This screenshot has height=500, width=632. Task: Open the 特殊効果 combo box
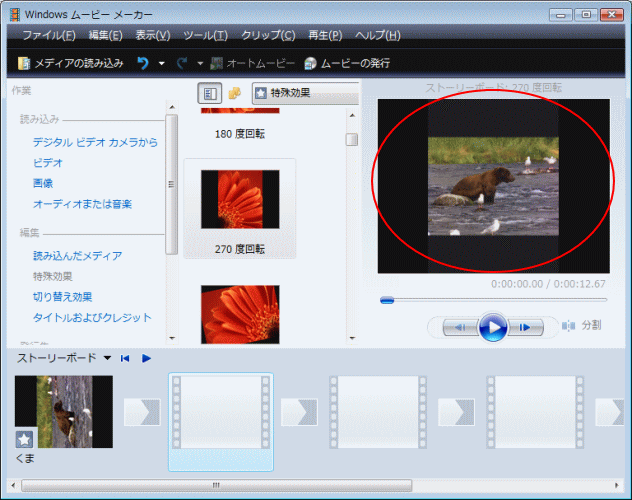tap(306, 93)
